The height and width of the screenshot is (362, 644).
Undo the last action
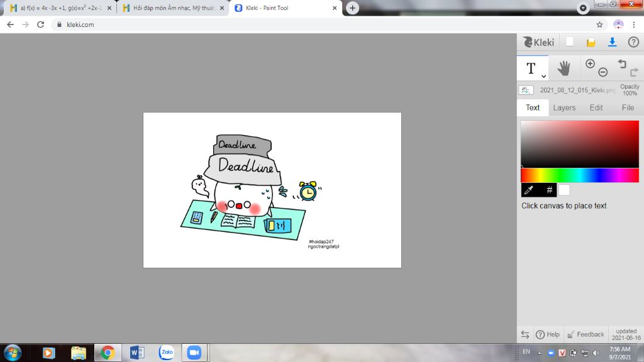pos(622,63)
